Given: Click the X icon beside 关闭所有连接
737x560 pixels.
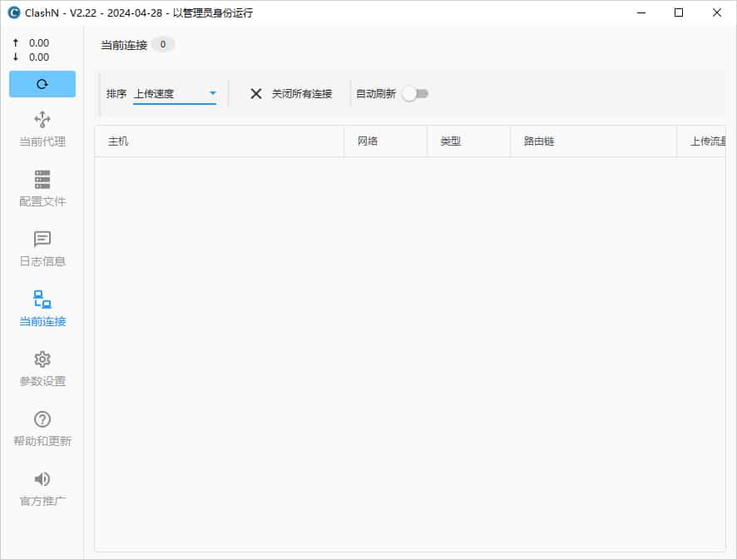Looking at the screenshot, I should click(255, 93).
